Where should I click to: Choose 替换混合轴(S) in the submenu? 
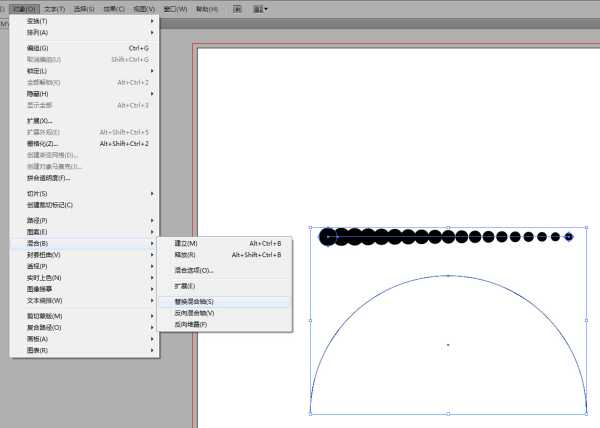click(194, 301)
